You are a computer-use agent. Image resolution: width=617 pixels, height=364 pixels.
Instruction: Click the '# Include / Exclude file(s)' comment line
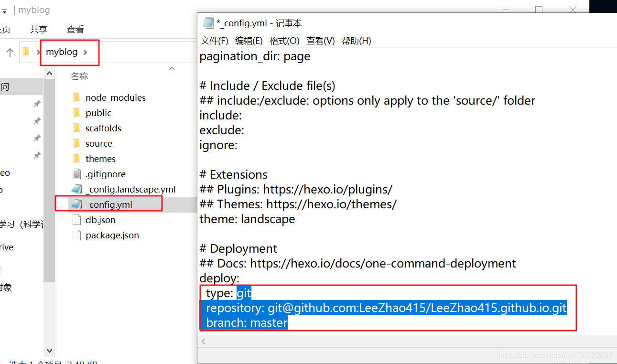tap(268, 86)
